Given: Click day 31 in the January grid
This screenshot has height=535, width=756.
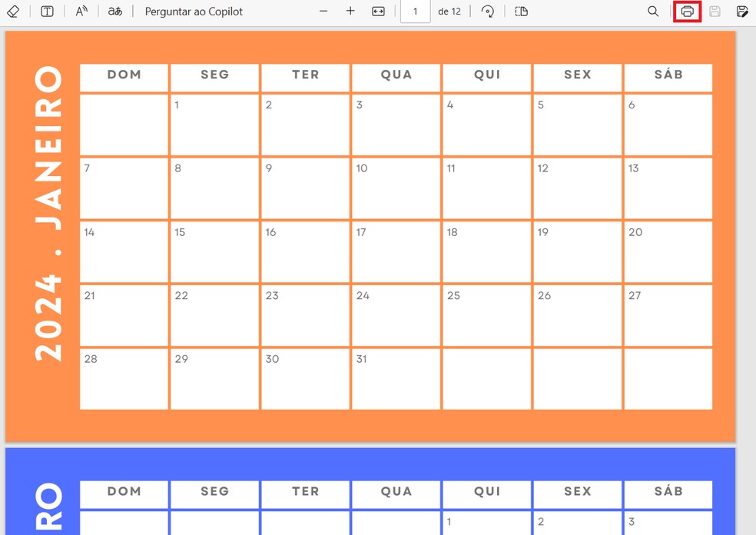Looking at the screenshot, I should pos(395,379).
